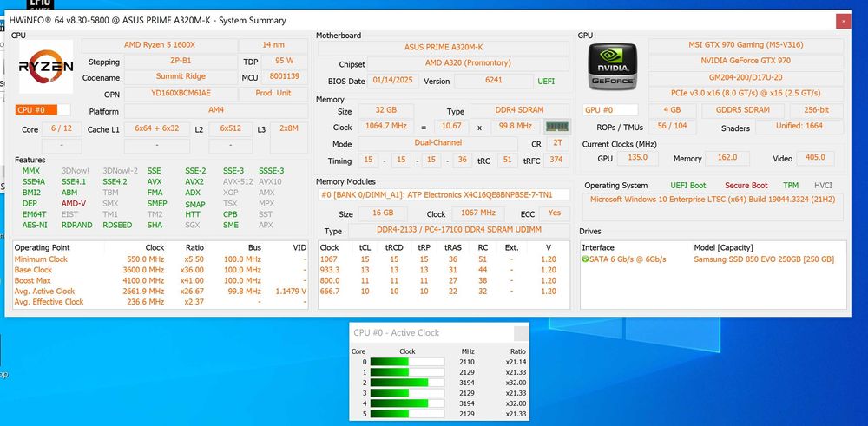868x426 pixels.
Task: Click the 256-bit bus width field
Action: (817, 111)
